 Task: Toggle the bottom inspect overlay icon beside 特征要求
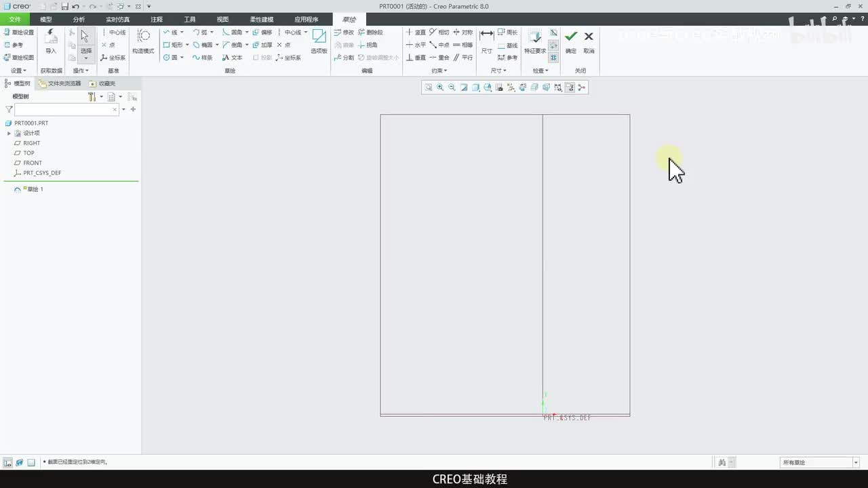click(x=553, y=58)
